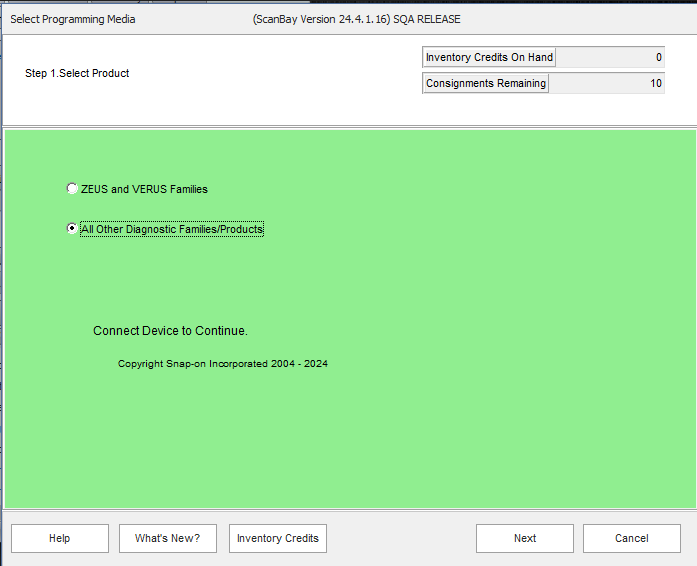Viewport: 697px width, 566px height.
Task: Select the ZEUS and VERUS Families radio button
Action: pyautogui.click(x=71, y=188)
